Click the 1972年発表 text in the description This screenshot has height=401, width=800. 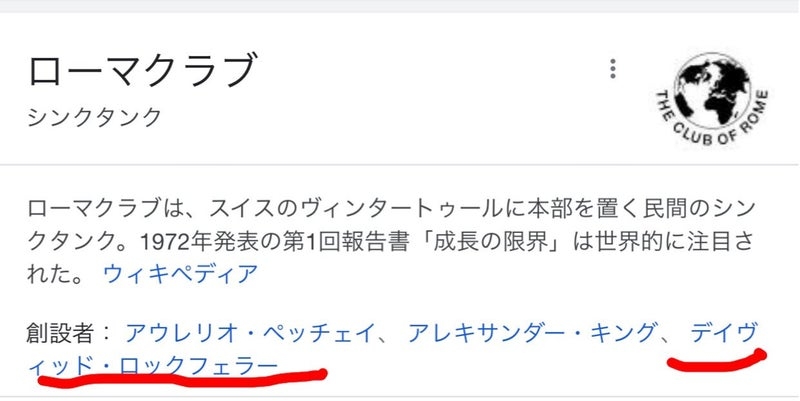[x=197, y=242]
